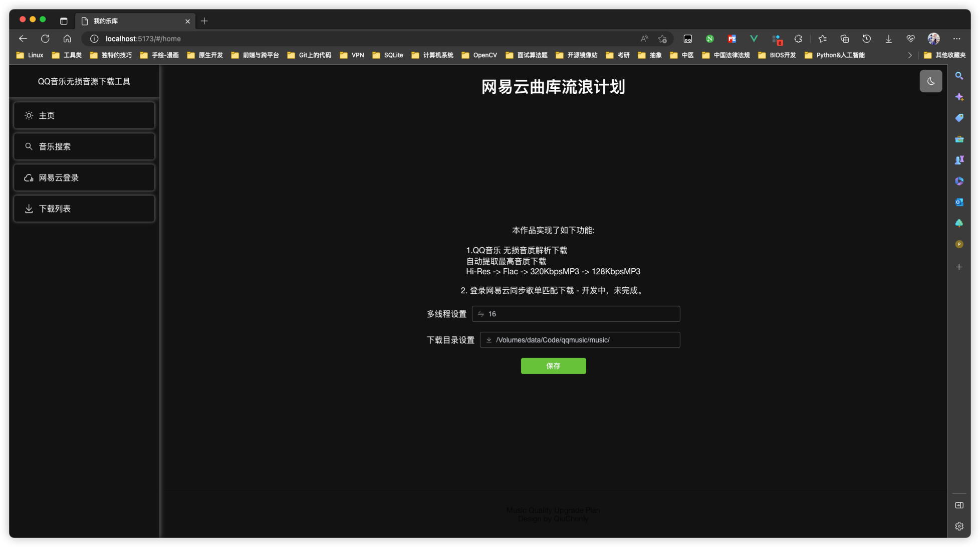The image size is (980, 547).
Task: Focus the 多线程设置 thread count field
Action: pyautogui.click(x=576, y=314)
